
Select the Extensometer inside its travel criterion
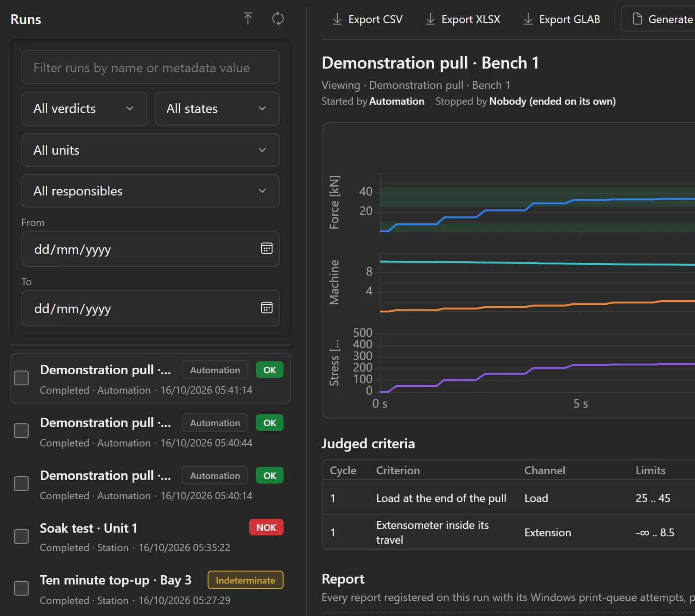click(x=432, y=533)
